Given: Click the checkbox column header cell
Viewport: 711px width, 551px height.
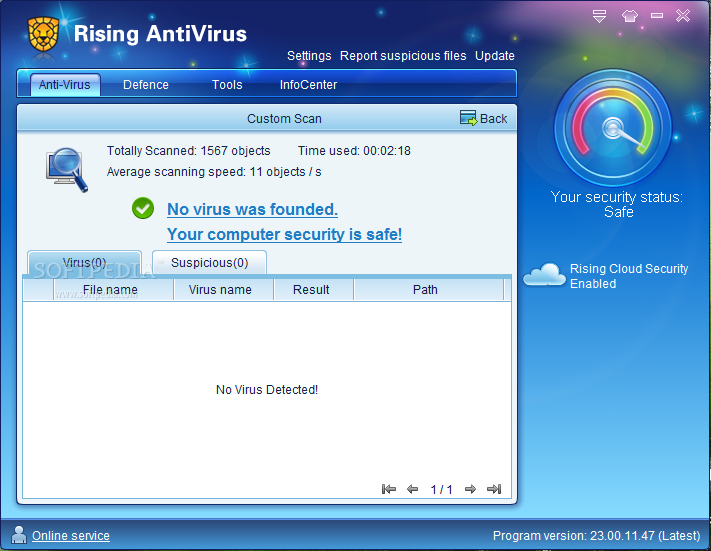Looking at the screenshot, I should (x=38, y=290).
